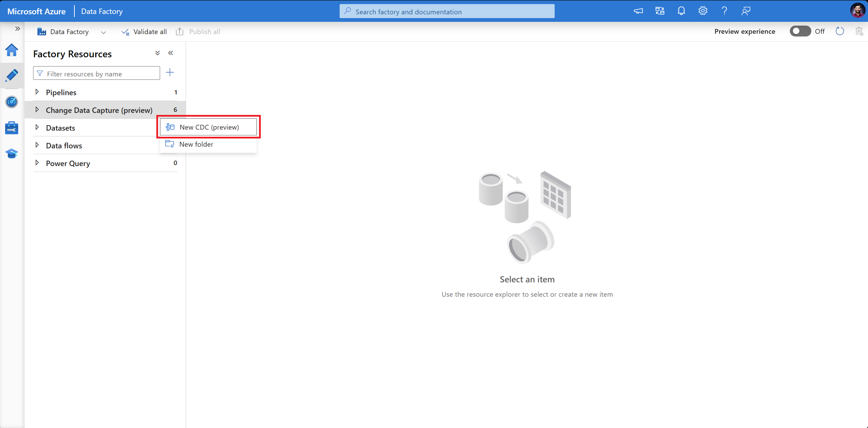Open the Learning center graduation cap icon

(x=12, y=154)
